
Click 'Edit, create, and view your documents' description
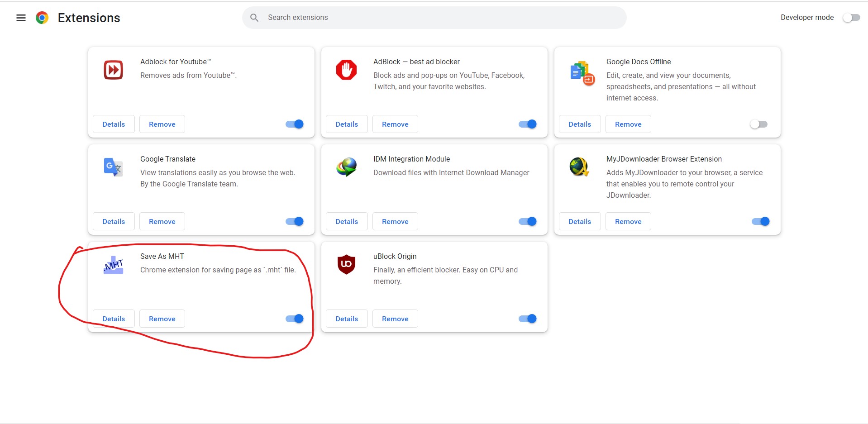pyautogui.click(x=681, y=86)
